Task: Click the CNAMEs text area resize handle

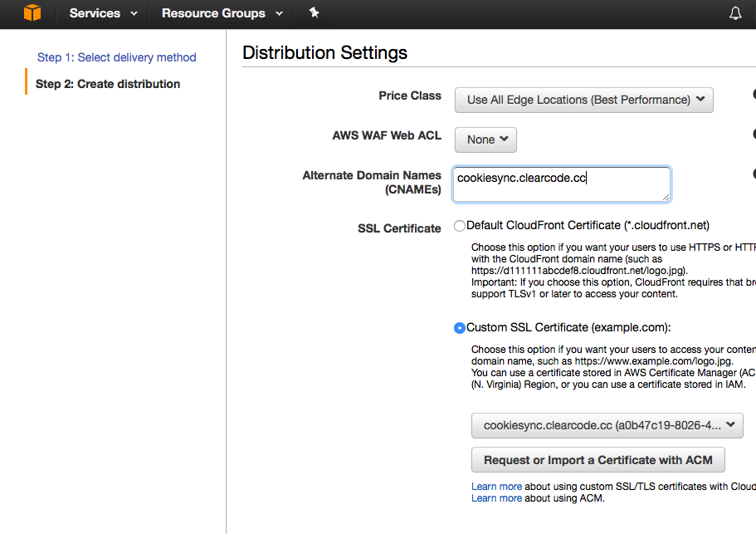Action: (x=666, y=197)
